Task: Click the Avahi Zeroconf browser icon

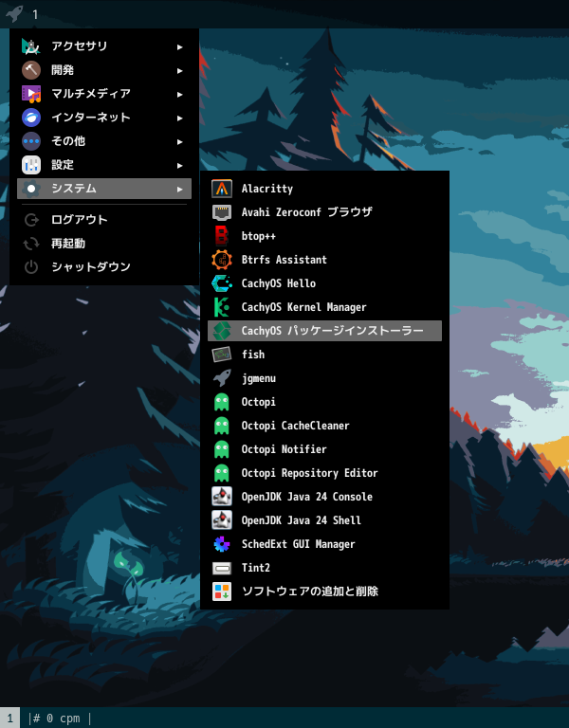Action: point(222,212)
